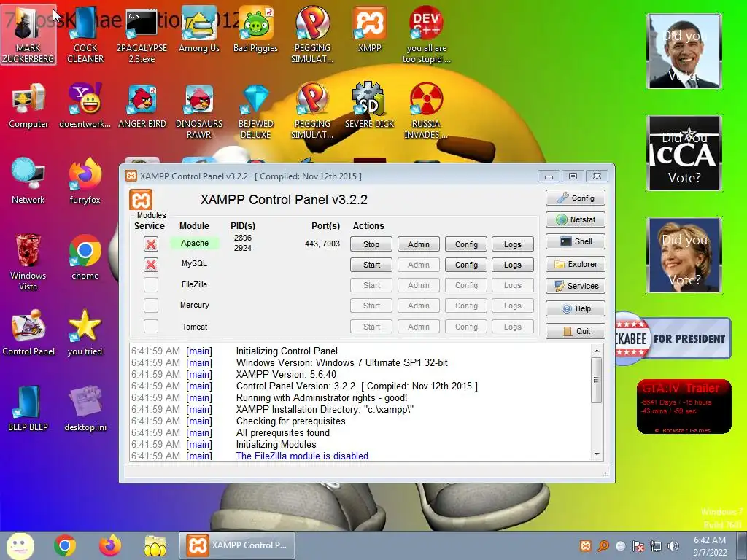
Task: Launch the XAMPP Shell
Action: point(576,241)
